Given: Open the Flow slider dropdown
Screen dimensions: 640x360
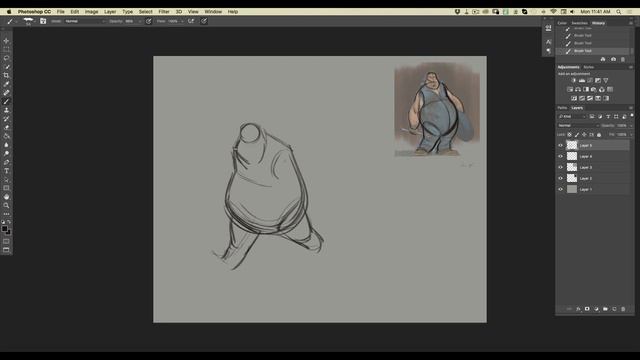Looking at the screenshot, I should click(182, 21).
